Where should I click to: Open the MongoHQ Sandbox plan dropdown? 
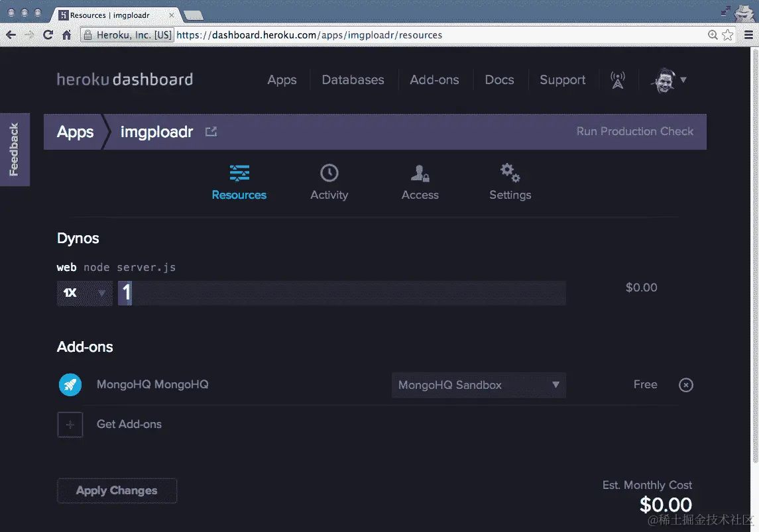479,385
